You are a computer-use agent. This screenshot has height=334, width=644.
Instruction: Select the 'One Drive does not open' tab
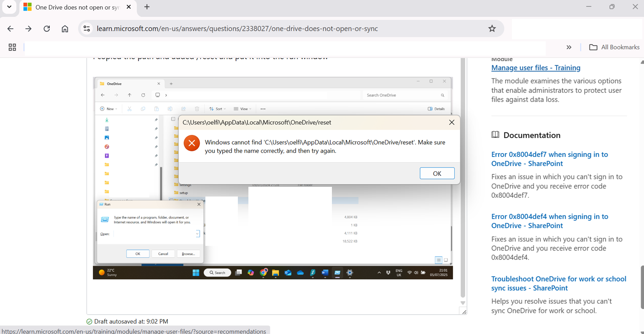(x=77, y=7)
